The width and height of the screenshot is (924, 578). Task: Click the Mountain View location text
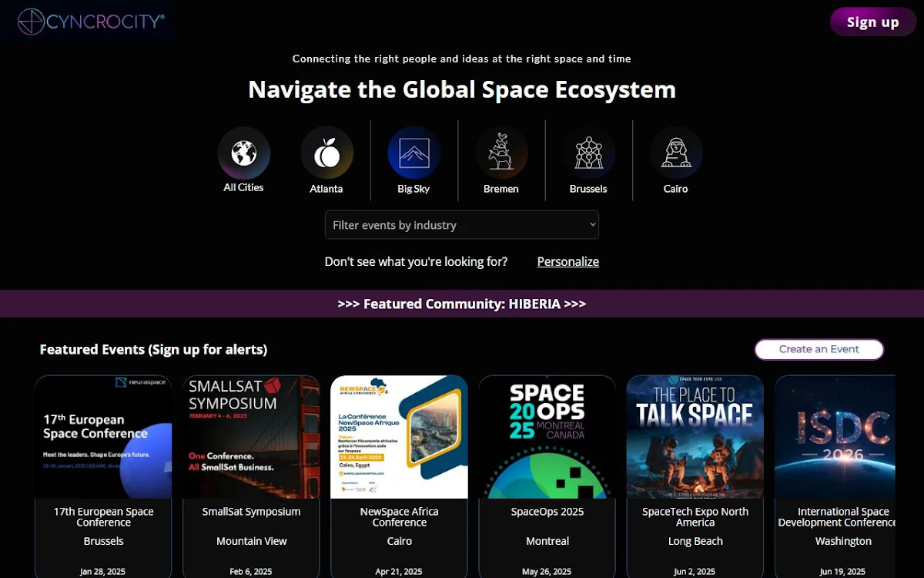pos(251,542)
